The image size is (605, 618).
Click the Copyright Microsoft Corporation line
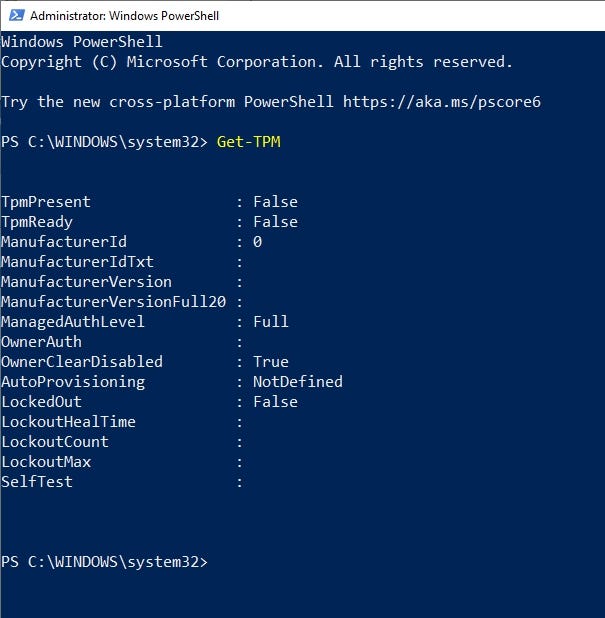[x=256, y=62]
